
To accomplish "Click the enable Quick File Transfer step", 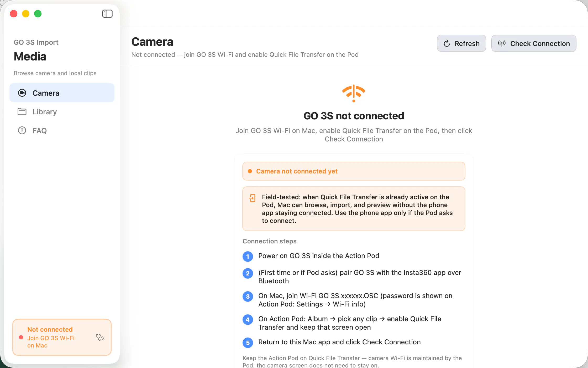I will pos(350,323).
